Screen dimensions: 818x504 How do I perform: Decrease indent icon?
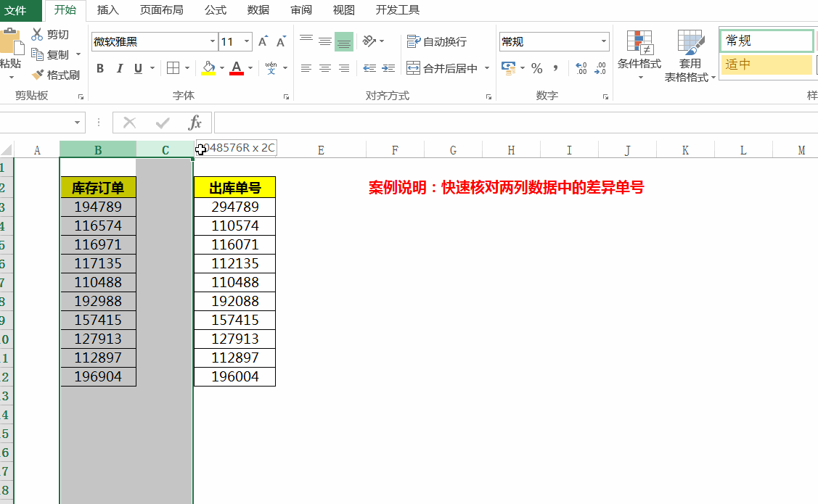coord(370,68)
